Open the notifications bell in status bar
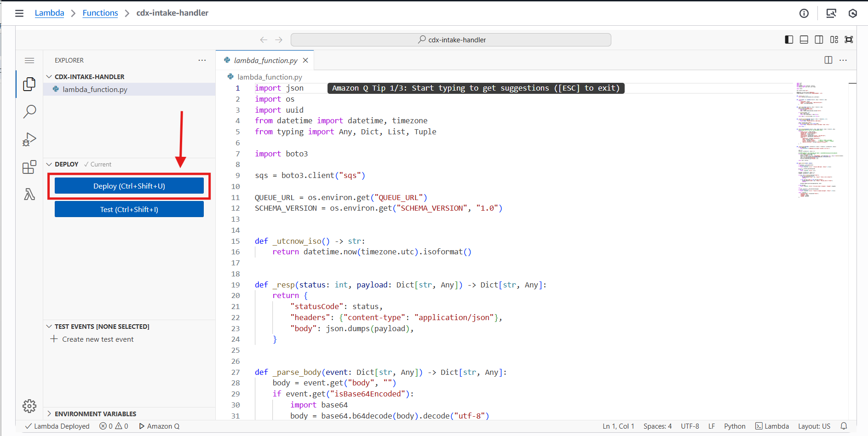Image resolution: width=868 pixels, height=436 pixels. click(x=844, y=426)
